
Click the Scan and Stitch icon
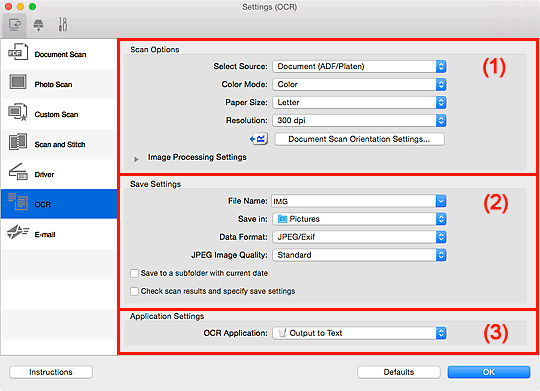tap(18, 142)
